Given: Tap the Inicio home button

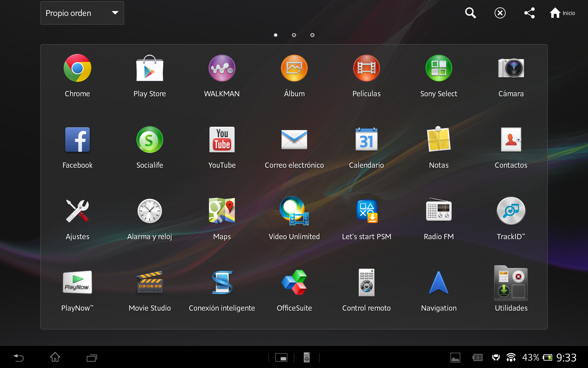Looking at the screenshot, I should pyautogui.click(x=562, y=13).
